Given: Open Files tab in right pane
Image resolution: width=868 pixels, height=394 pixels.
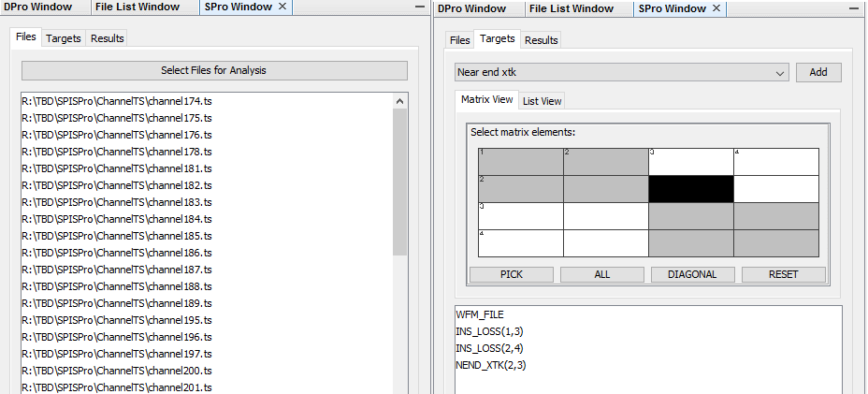Looking at the screenshot, I should point(459,40).
